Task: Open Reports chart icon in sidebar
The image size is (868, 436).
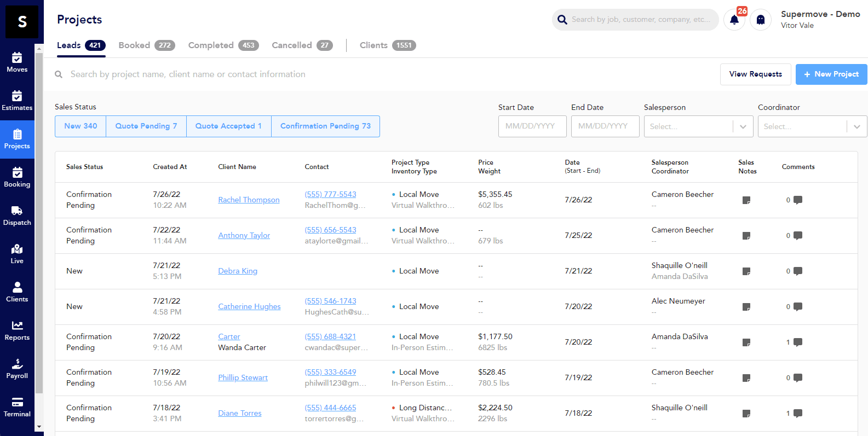Action: tap(17, 330)
